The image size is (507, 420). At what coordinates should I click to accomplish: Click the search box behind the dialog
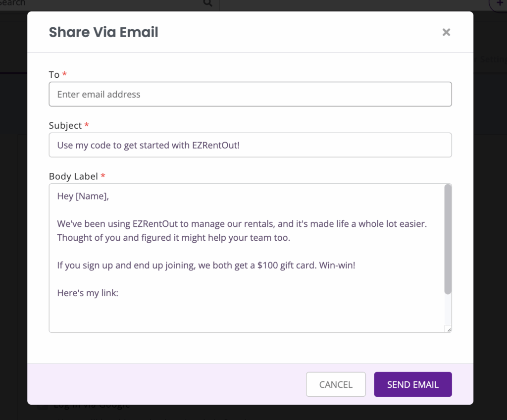99,3
